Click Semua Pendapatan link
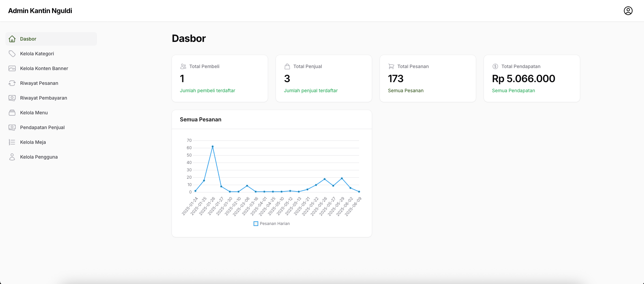 coord(513,91)
